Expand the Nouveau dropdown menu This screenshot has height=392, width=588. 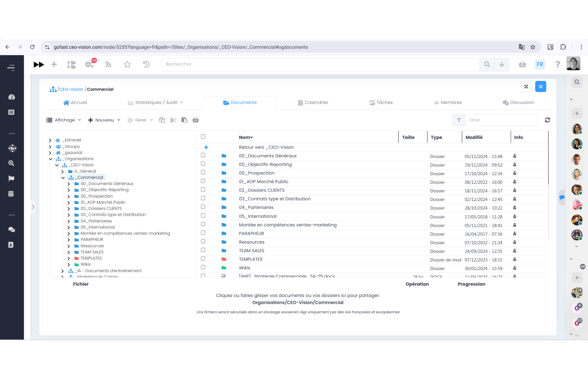pyautogui.click(x=104, y=120)
